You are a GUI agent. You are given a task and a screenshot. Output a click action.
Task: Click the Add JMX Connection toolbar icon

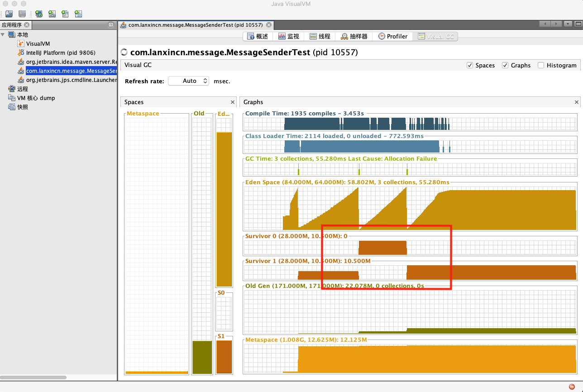pyautogui.click(x=52, y=14)
